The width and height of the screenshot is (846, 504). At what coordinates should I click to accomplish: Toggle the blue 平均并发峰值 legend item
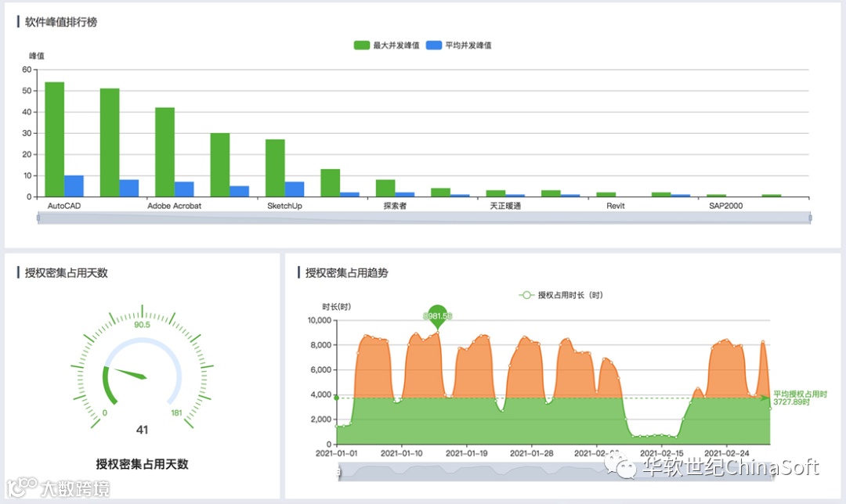[x=458, y=45]
